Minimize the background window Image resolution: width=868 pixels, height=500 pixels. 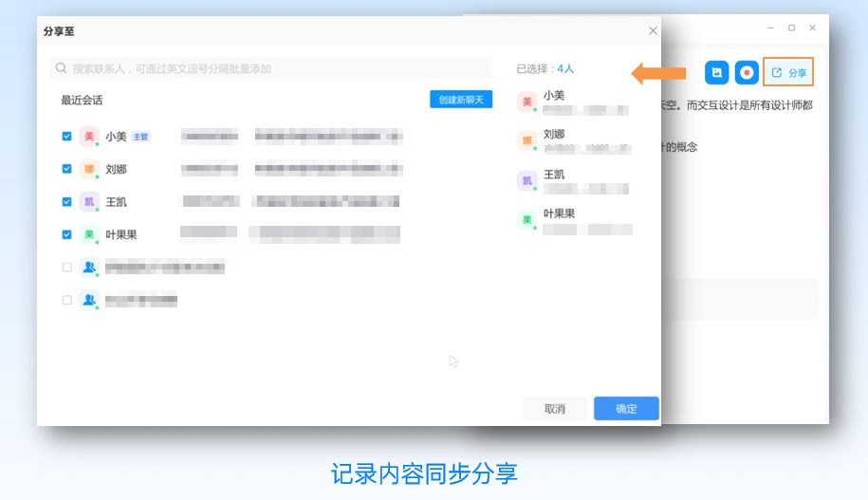[x=770, y=28]
